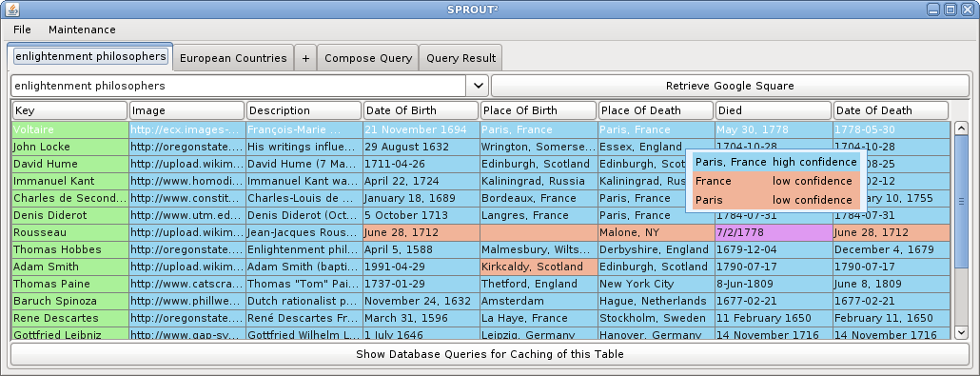This screenshot has height=376, width=980.
Task: Open the Query Result tab
Action: click(461, 58)
